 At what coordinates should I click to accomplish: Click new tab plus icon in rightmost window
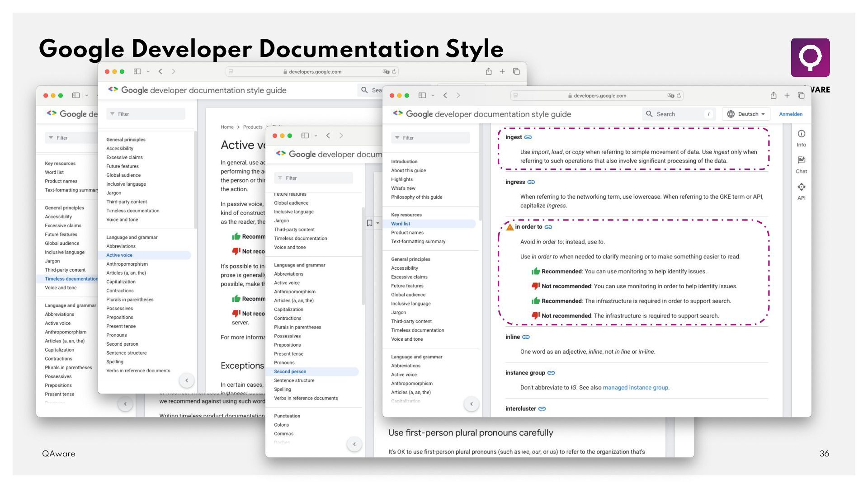coord(787,95)
